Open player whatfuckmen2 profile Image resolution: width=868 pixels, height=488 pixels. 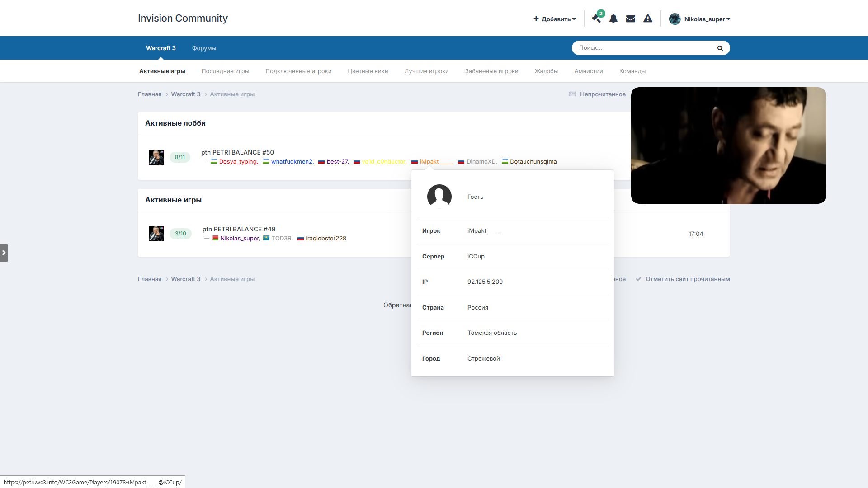292,161
